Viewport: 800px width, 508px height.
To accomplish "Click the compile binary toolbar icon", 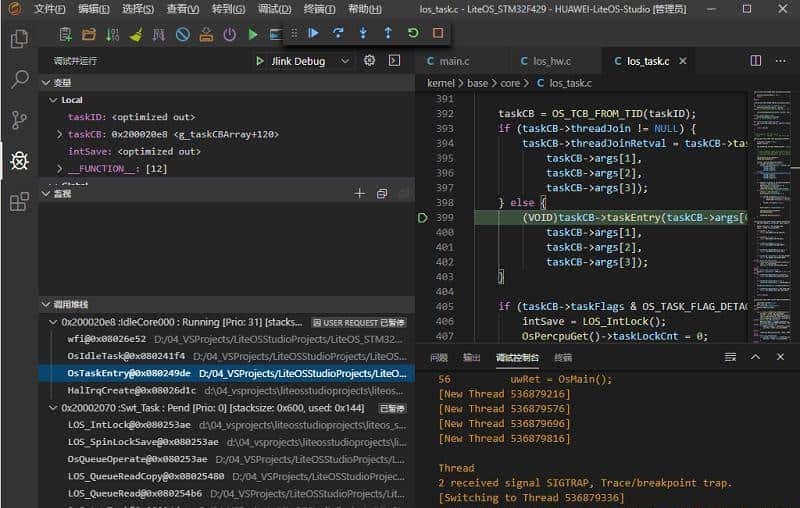I will point(112,34).
